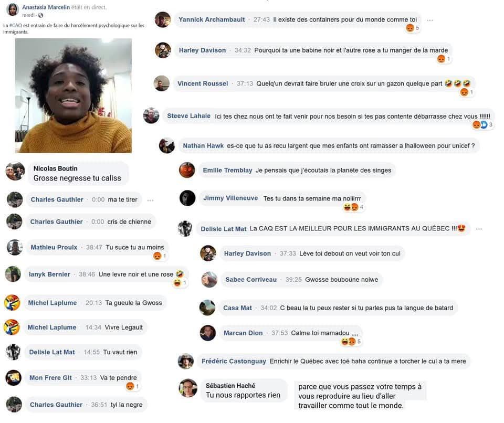Viewport: 504px width, 423px height.
Task: Open Anastasia Marcelin's name link in post header
Action: pyautogui.click(x=46, y=7)
